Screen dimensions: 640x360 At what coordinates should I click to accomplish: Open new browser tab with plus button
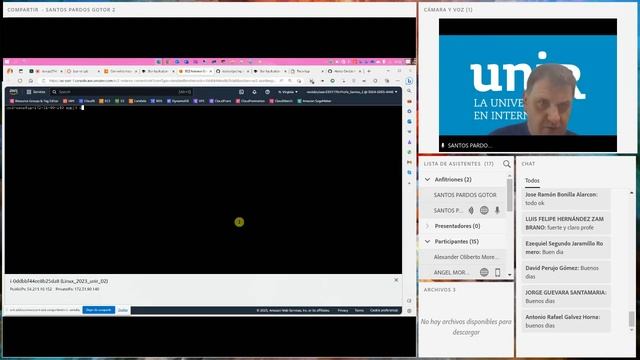(369, 71)
